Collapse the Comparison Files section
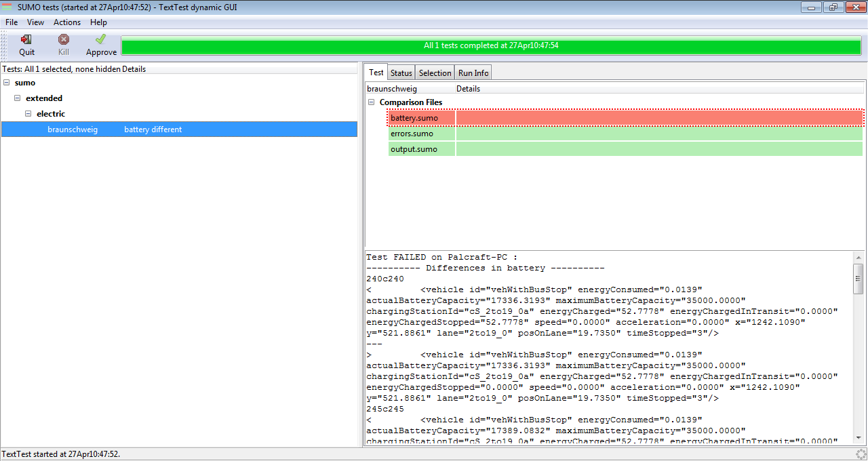868x461 pixels. tap(372, 102)
